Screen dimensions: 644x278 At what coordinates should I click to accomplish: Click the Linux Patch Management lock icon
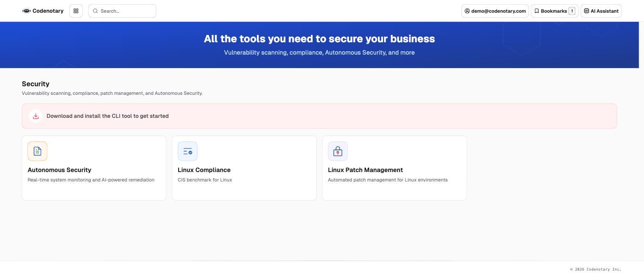click(x=338, y=151)
